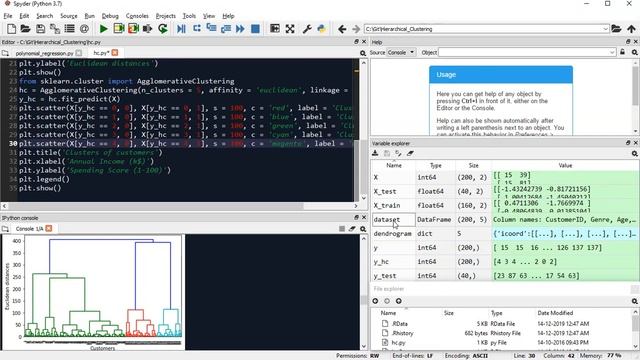Open the outline list icon
Screen dimensions: 640x360
click(69, 29)
